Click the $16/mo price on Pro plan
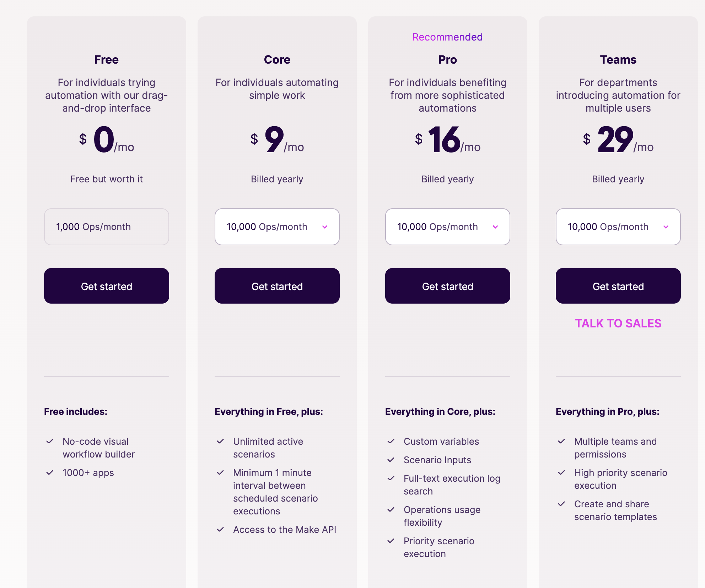The image size is (705, 588). pyautogui.click(x=447, y=140)
